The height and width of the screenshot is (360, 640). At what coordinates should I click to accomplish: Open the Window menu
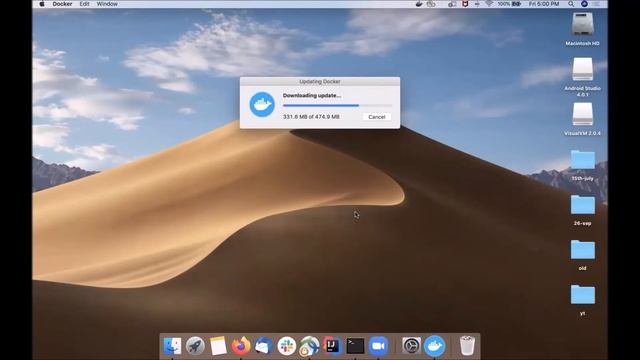tap(107, 4)
